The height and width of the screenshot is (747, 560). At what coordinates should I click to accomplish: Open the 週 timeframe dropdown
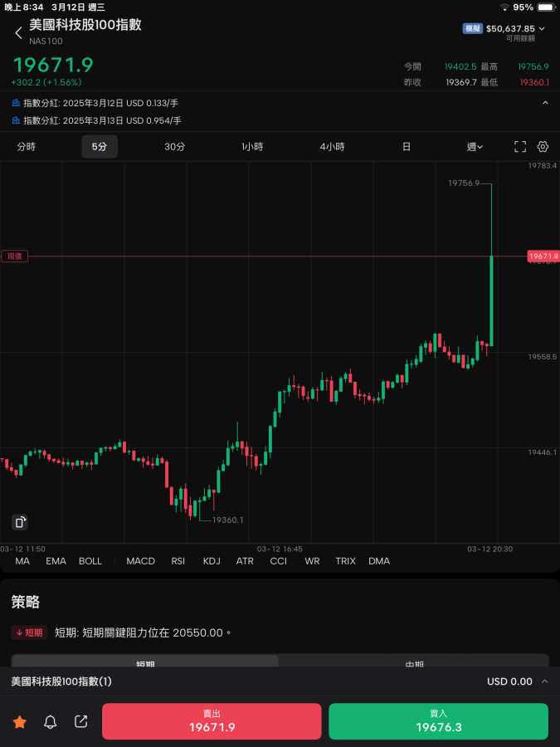point(475,147)
